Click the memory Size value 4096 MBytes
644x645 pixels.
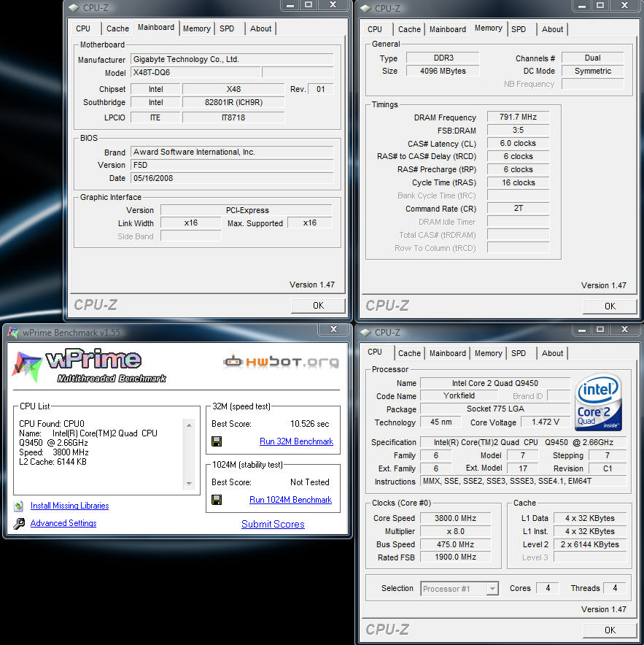click(x=443, y=71)
